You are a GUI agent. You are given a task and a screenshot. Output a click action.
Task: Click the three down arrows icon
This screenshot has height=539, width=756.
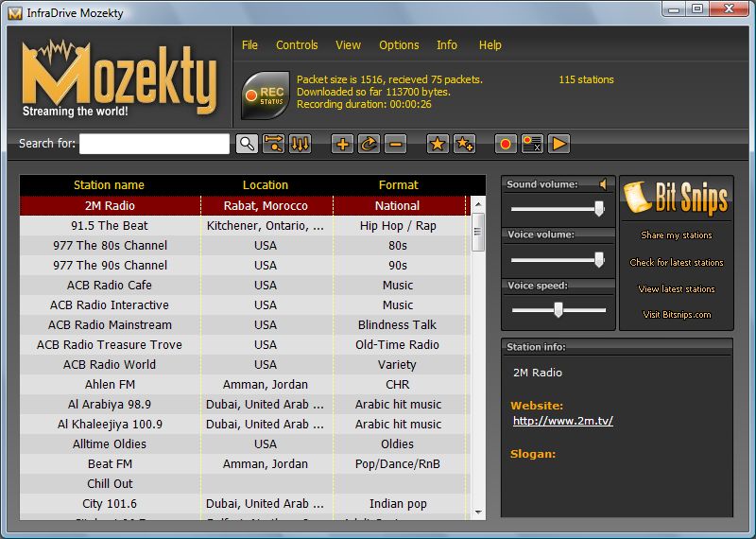click(300, 144)
